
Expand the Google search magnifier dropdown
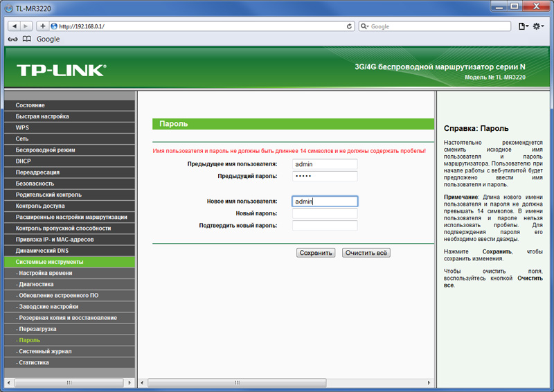pyautogui.click(x=364, y=26)
